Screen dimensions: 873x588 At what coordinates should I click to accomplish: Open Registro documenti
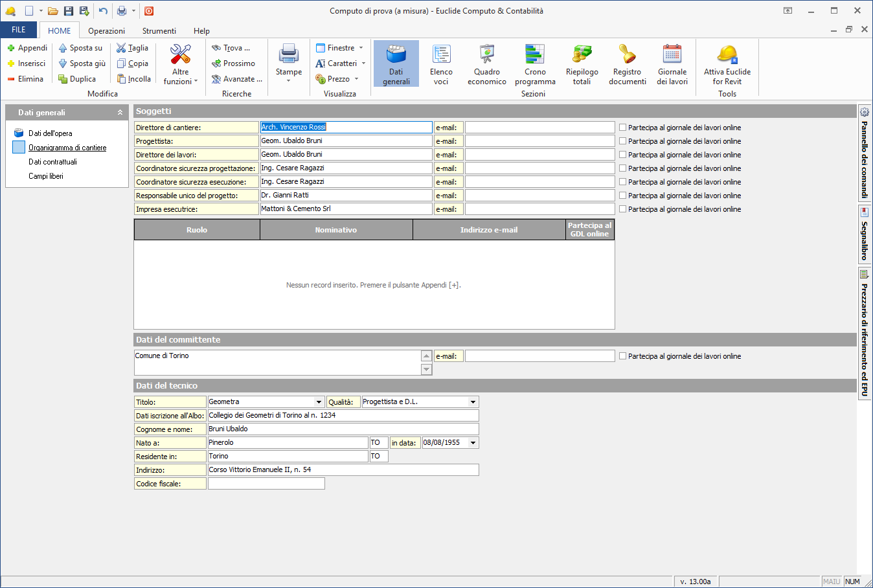click(x=627, y=64)
